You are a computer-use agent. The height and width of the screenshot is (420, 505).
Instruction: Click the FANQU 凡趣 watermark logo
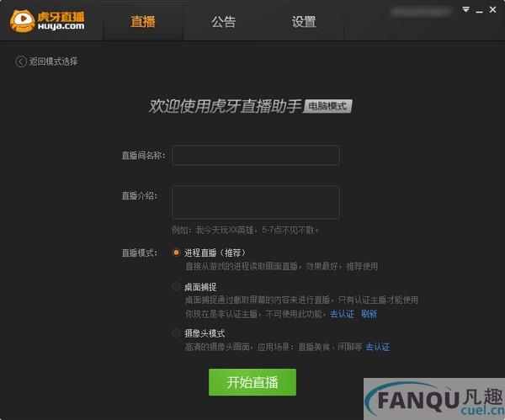pos(434,400)
